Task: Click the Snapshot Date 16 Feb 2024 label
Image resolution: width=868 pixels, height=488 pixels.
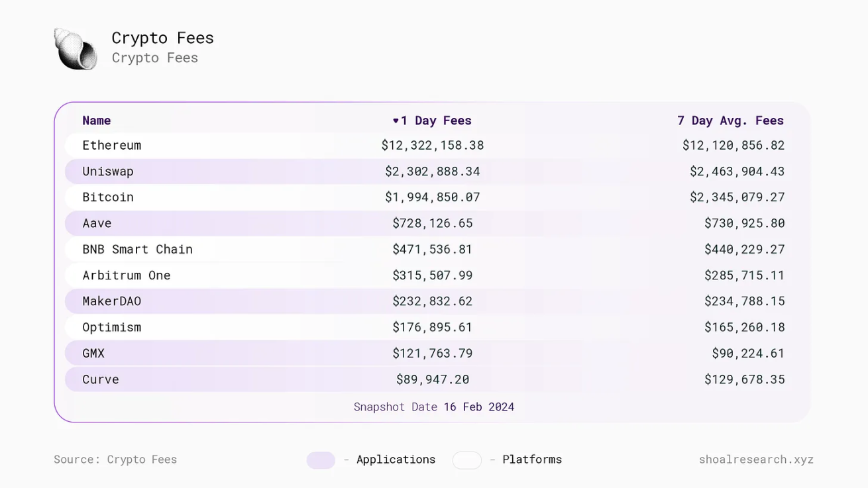Action: [434, 407]
